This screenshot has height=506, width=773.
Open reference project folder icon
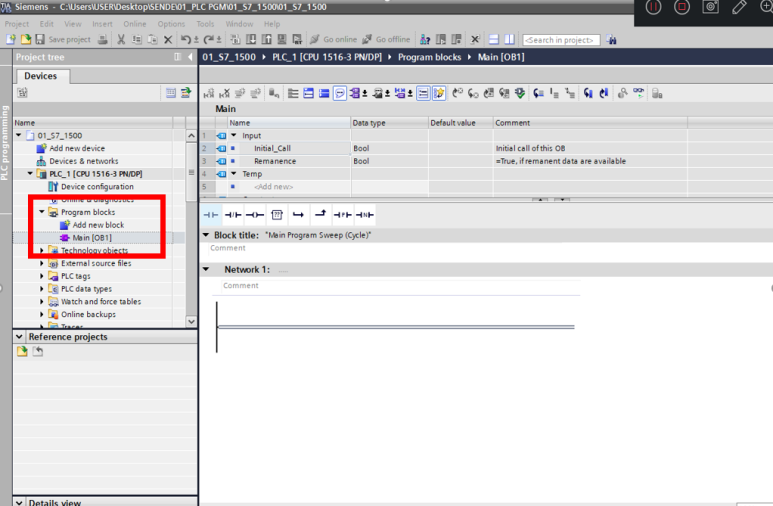pyautogui.click(x=22, y=351)
